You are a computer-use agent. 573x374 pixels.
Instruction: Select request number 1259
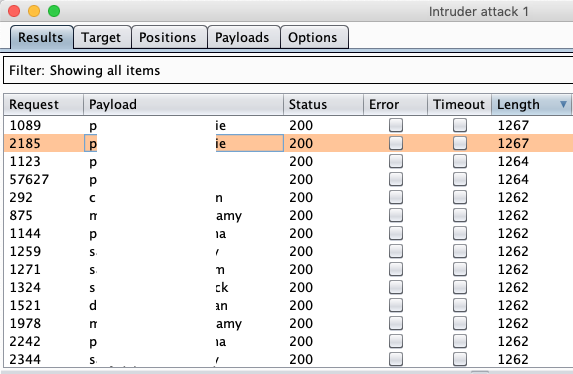25,252
